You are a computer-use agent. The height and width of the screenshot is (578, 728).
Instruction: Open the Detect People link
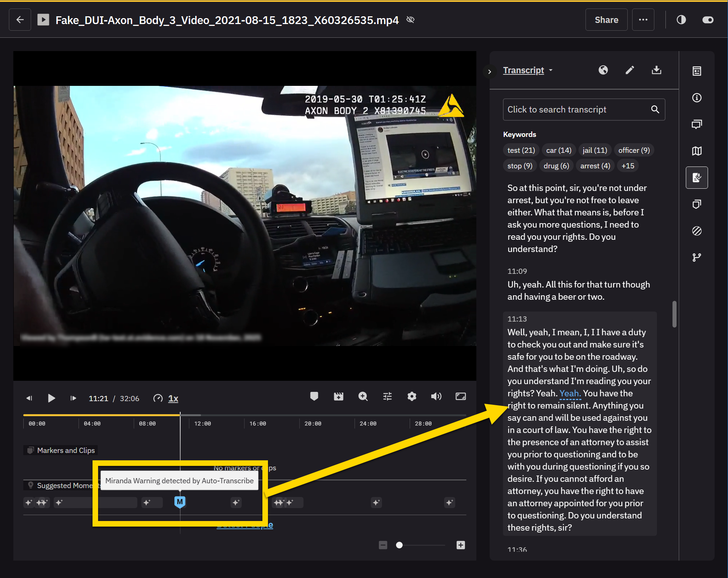pos(245,524)
